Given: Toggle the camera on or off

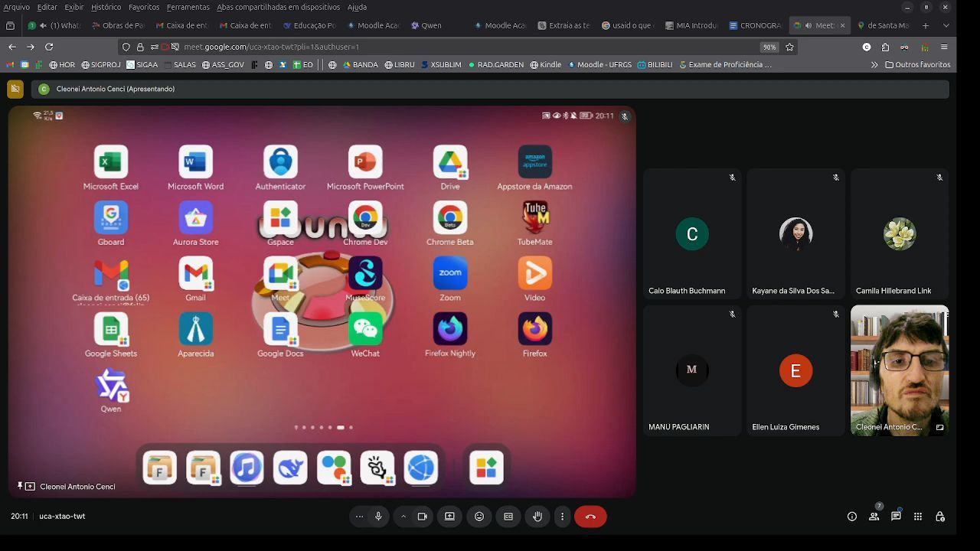Looking at the screenshot, I should click(x=422, y=517).
